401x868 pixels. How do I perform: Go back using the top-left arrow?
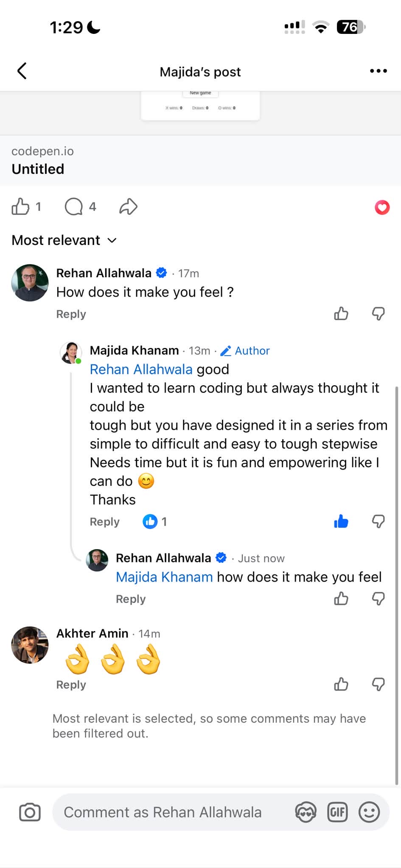pyautogui.click(x=22, y=71)
